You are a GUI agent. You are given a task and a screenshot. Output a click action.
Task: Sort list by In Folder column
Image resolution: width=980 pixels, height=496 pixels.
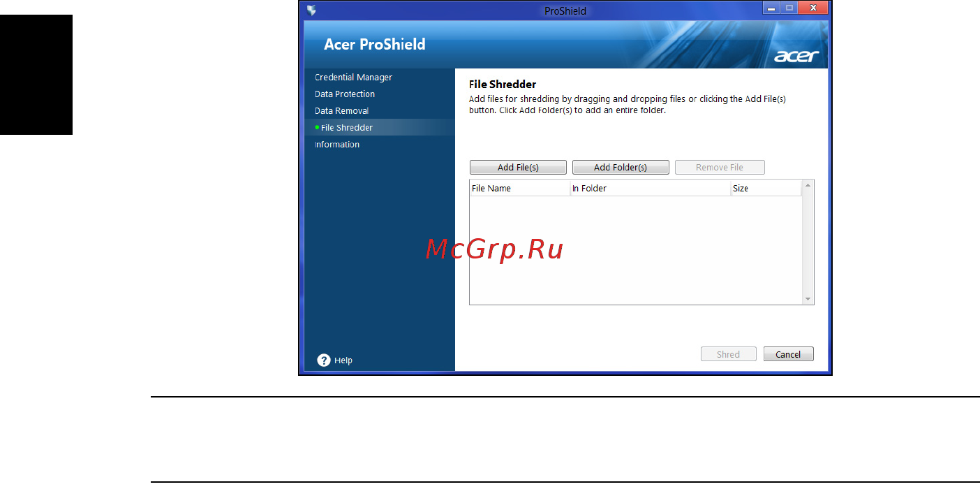(651, 189)
